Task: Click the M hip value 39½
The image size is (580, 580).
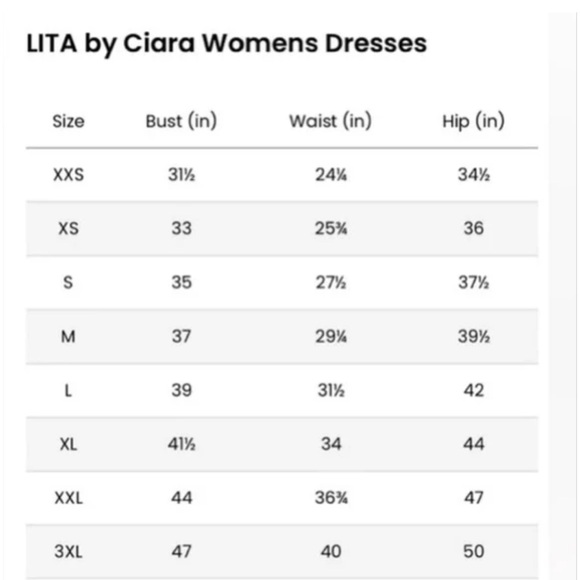Action: coord(474,337)
